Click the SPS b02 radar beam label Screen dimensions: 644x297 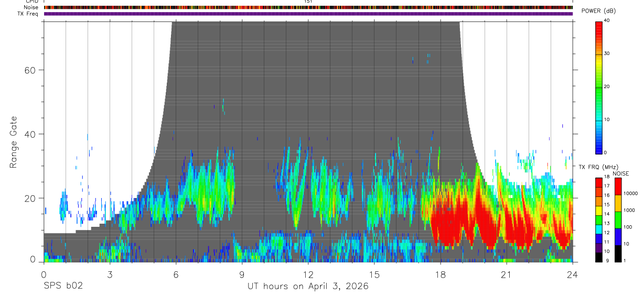(x=63, y=286)
